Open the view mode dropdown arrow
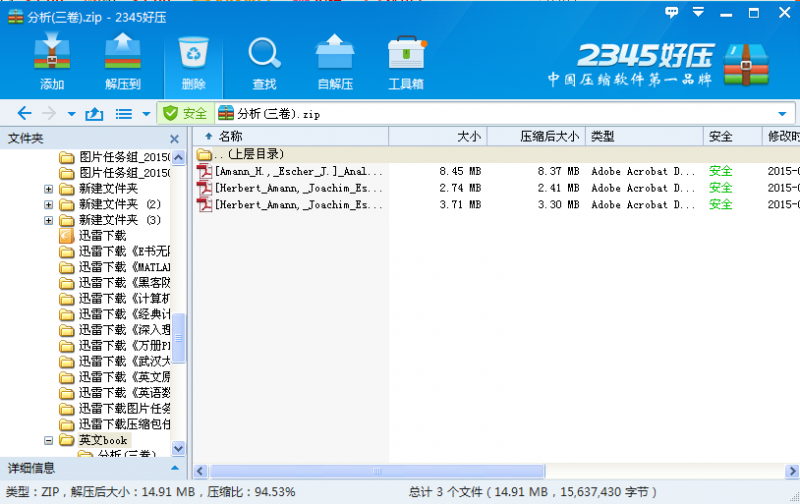Screen dimensions: 800x504 pos(146,114)
